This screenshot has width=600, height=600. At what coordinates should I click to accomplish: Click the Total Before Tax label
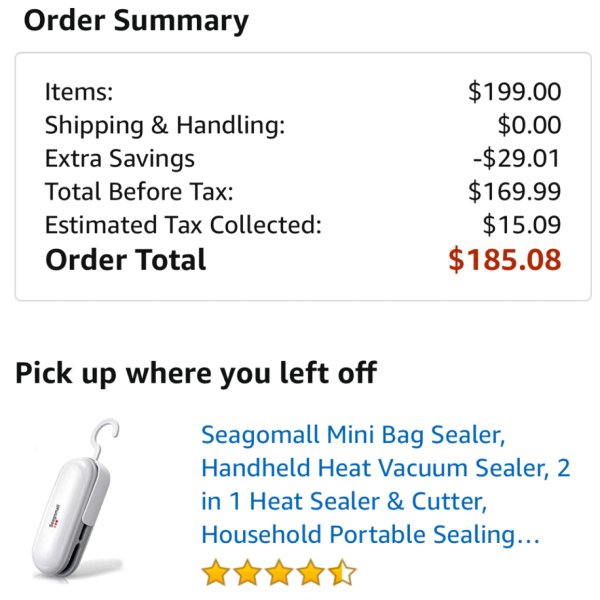click(x=139, y=191)
